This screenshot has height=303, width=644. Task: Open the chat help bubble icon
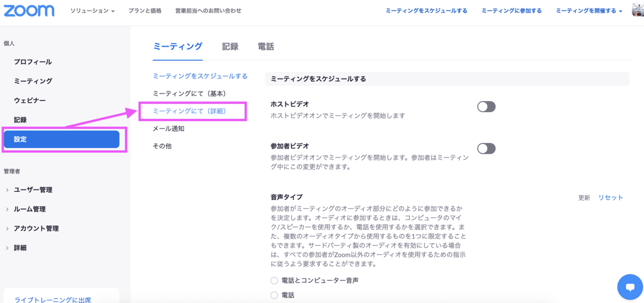pyautogui.click(x=630, y=287)
